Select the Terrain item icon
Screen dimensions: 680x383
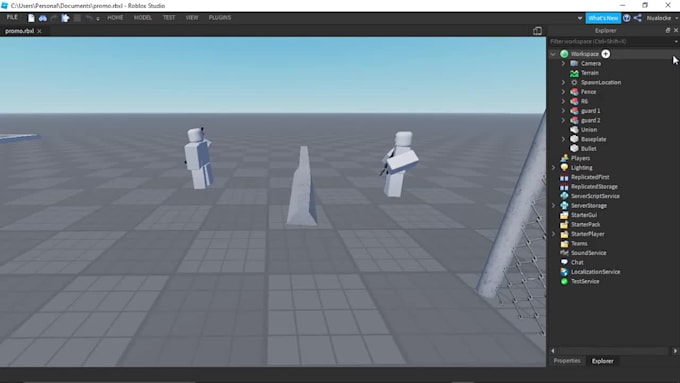[574, 73]
